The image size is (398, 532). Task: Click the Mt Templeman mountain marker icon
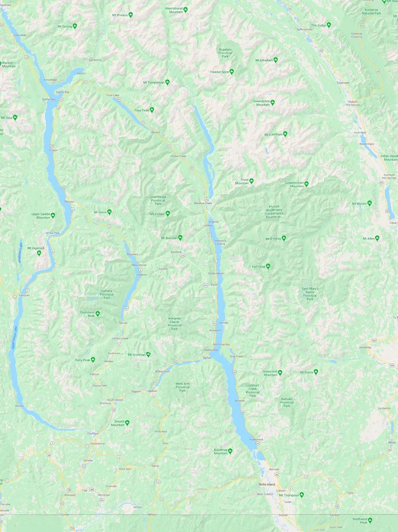tap(167, 82)
